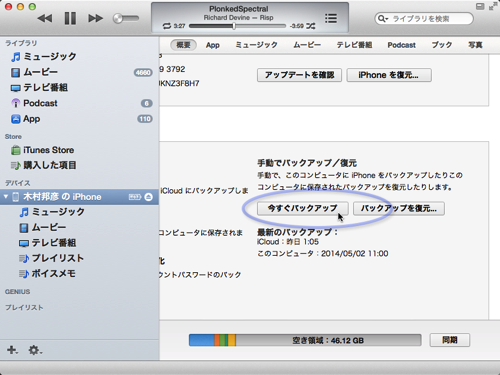
Task: Click iPhone を復元... button
Action: coord(389,75)
